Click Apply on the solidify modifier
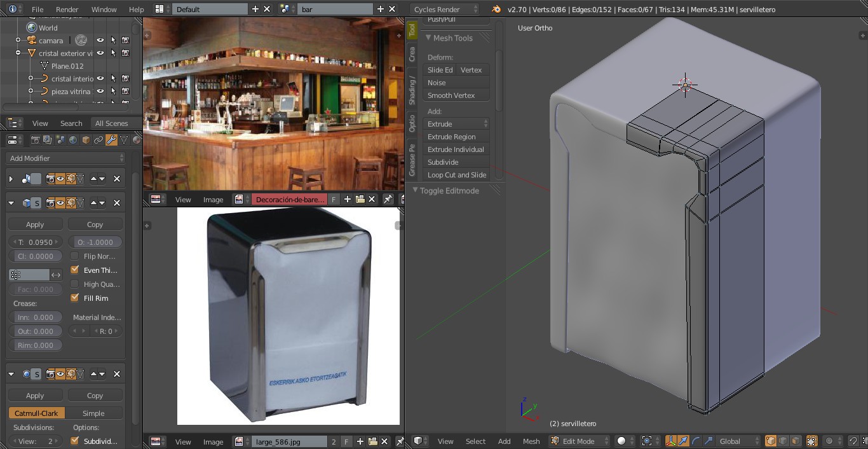 [35, 224]
